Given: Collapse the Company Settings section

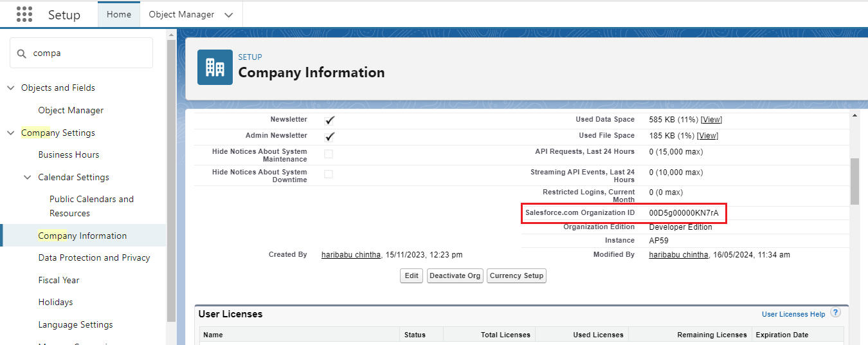Looking at the screenshot, I should 10,133.
